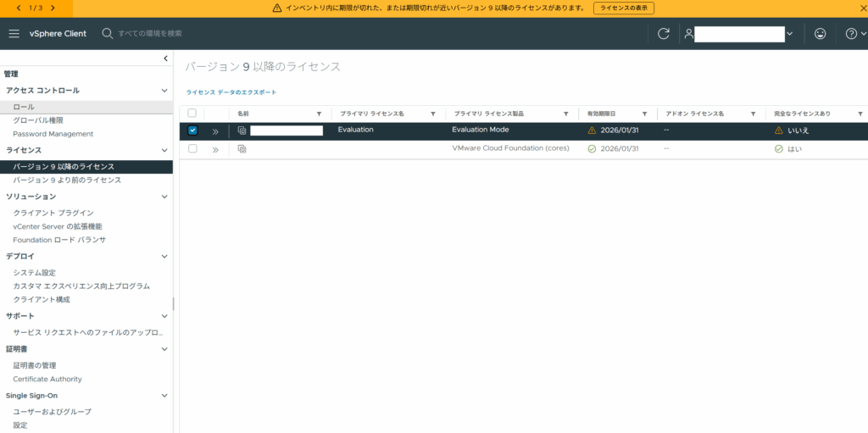
Task: Check the VMware Cloud Foundation row checkbox
Action: point(192,148)
